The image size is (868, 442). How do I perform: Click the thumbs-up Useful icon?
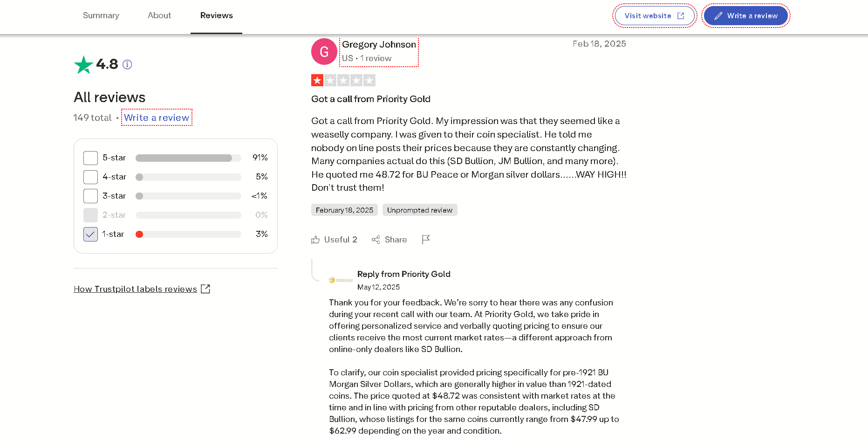(315, 240)
